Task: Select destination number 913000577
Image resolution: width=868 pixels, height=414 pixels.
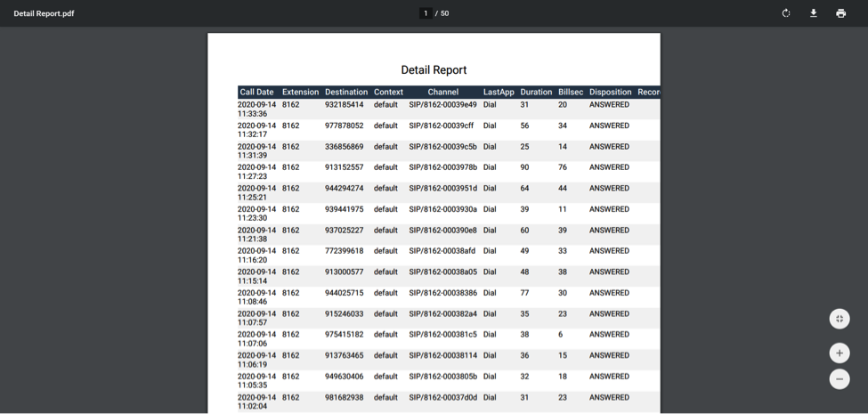Action: tap(345, 272)
